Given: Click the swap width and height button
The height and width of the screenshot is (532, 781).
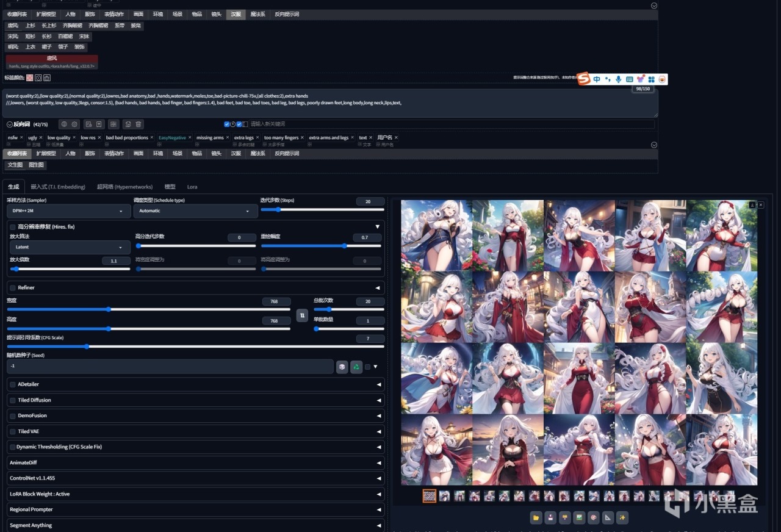Looking at the screenshot, I should point(301,315).
